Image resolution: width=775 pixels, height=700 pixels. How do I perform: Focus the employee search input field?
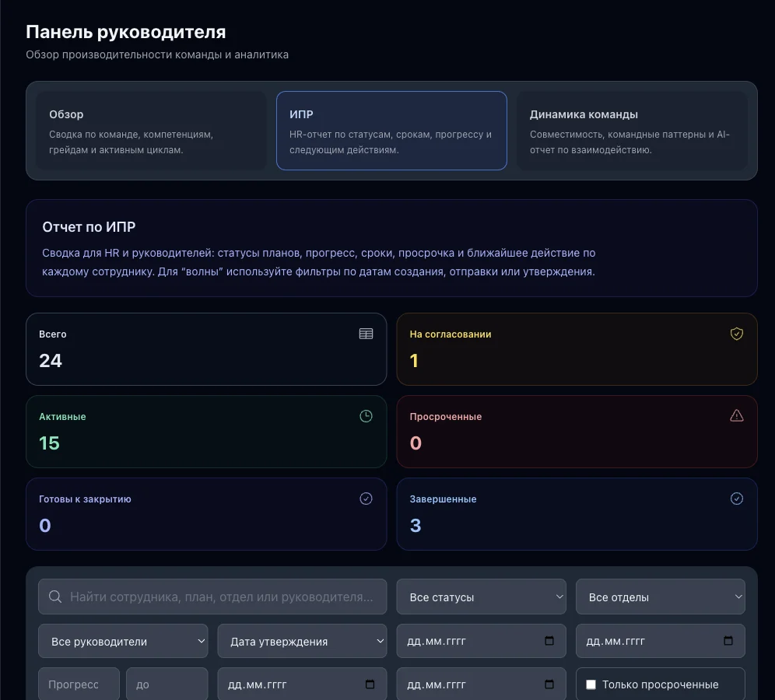click(x=212, y=597)
